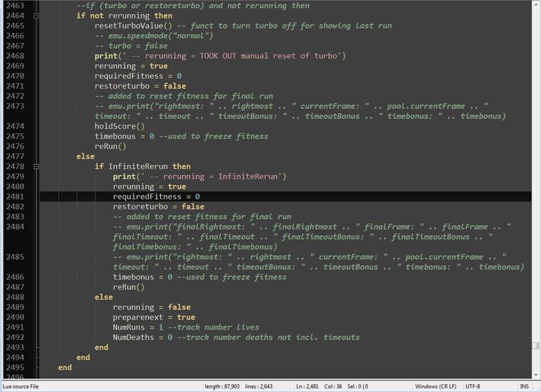Viewport: 541px width, 392px height.
Task: Toggle INS overwrite mode in status bar
Action: pyautogui.click(x=524, y=387)
